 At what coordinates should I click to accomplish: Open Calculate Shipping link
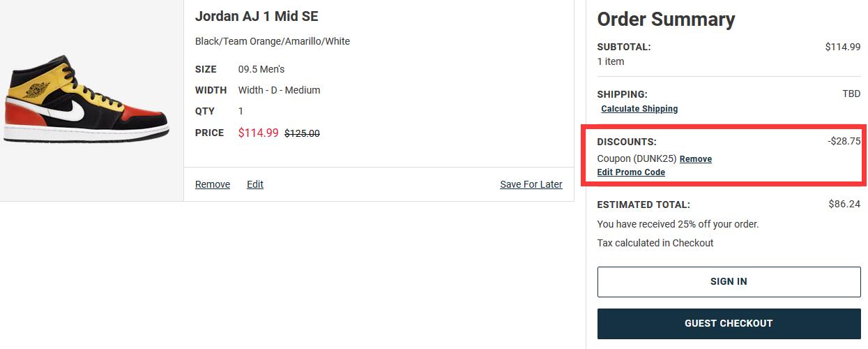[x=639, y=109]
